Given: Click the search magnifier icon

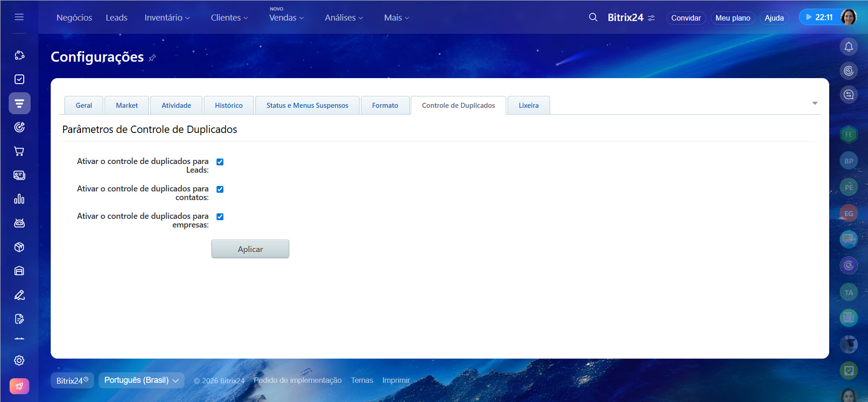Looking at the screenshot, I should (593, 17).
